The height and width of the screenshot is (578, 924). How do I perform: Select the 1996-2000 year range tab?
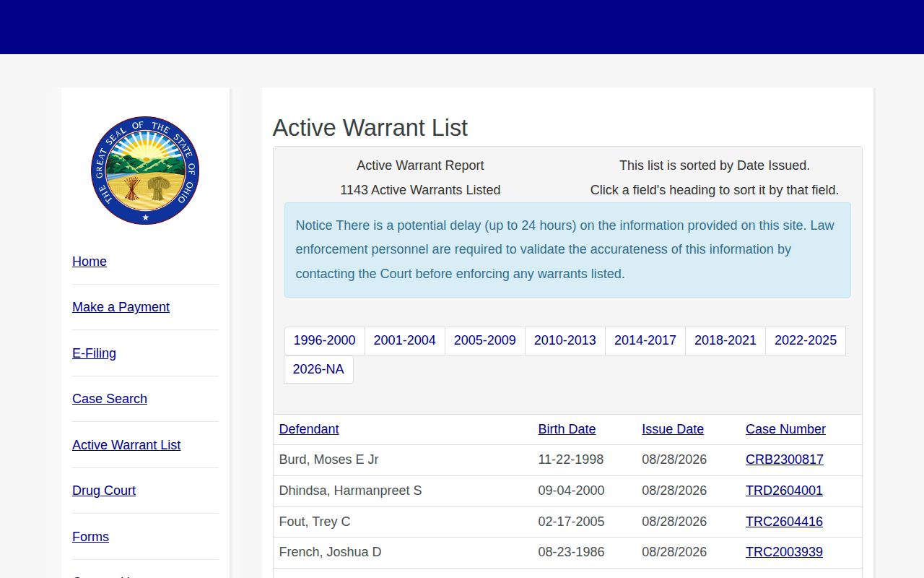(x=324, y=340)
